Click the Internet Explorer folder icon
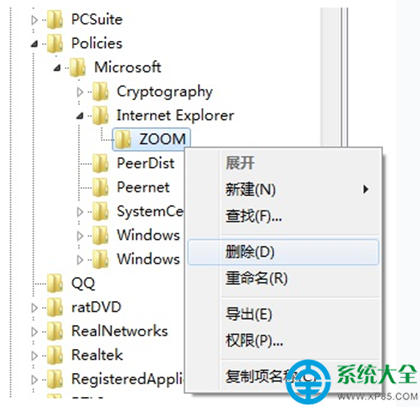 coord(100,116)
